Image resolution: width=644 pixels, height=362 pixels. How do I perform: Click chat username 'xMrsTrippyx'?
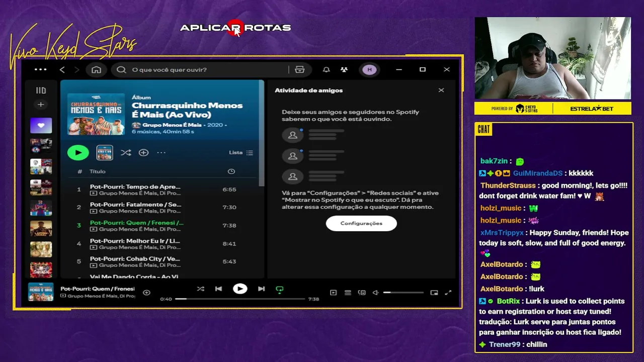coord(502,233)
